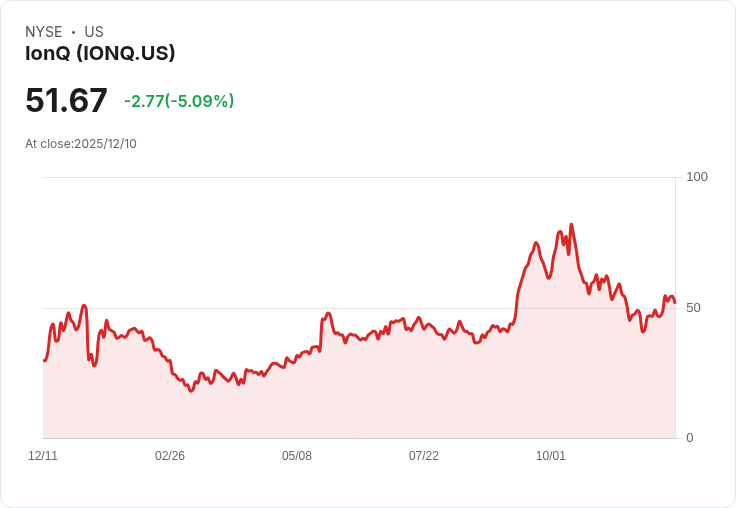The image size is (736, 508).
Task: Click the 100 label on the y-axis
Action: 697,177
